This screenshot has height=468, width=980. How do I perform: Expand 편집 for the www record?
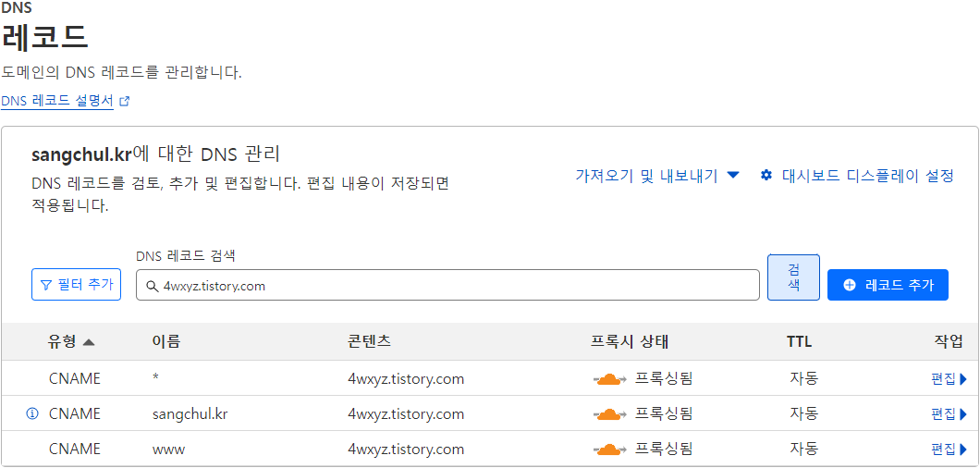949,449
